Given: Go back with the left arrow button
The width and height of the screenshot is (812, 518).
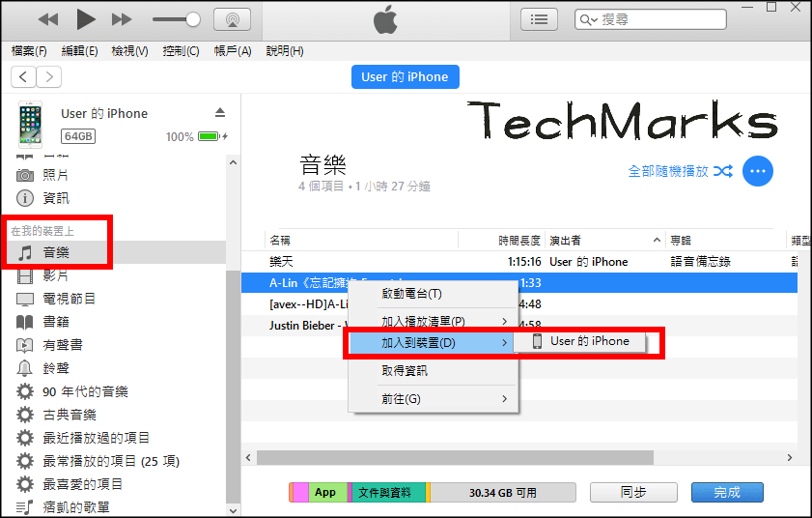Looking at the screenshot, I should point(23,76).
